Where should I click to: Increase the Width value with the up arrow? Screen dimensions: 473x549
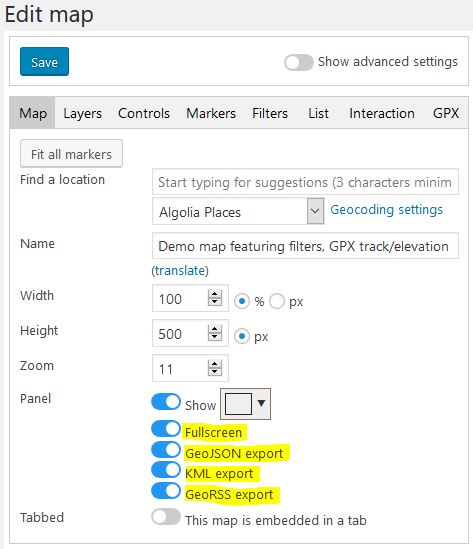click(x=215, y=294)
